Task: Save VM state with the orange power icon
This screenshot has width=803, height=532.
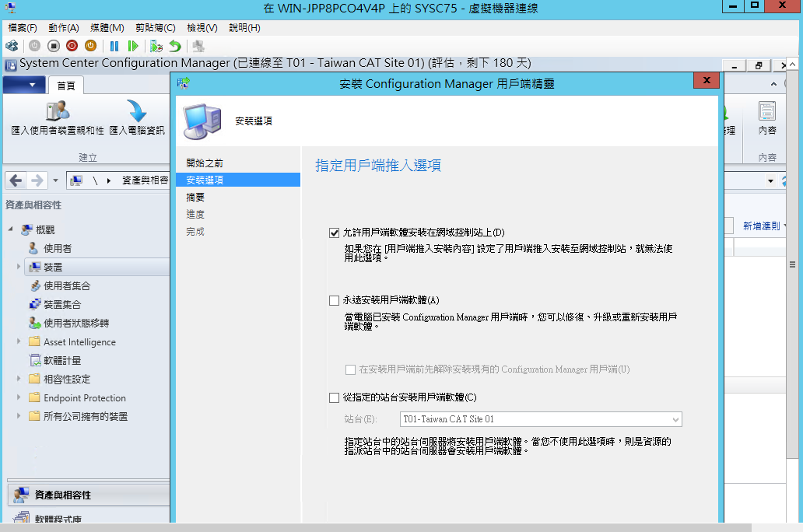Action: pyautogui.click(x=90, y=46)
